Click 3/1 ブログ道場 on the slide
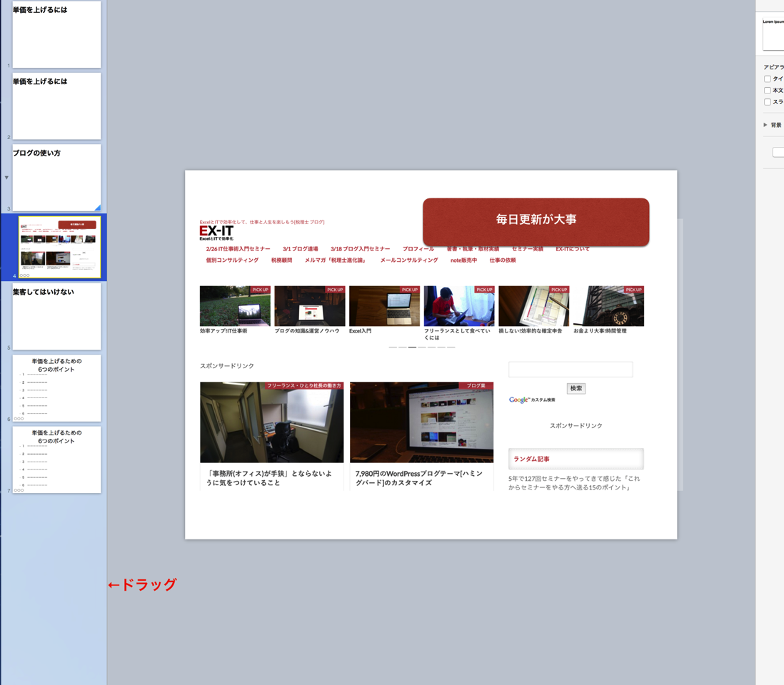Viewport: 784px width, 685px height. coord(300,249)
